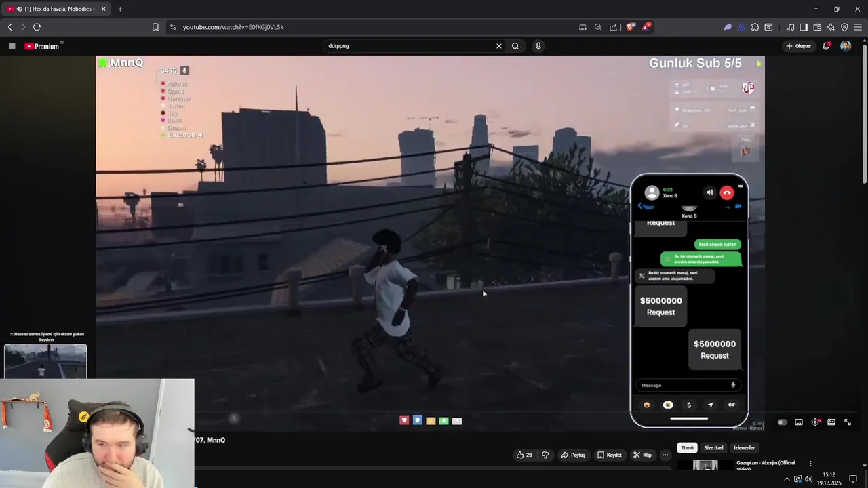
Task: Toggle subtitles in the video player
Action: point(799,422)
